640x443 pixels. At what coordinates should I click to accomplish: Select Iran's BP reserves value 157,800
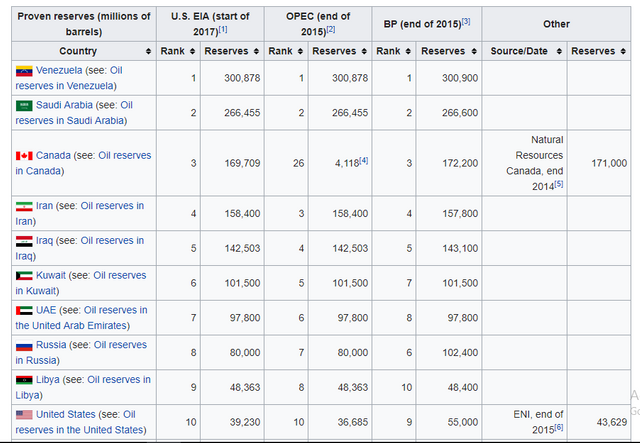pos(460,214)
